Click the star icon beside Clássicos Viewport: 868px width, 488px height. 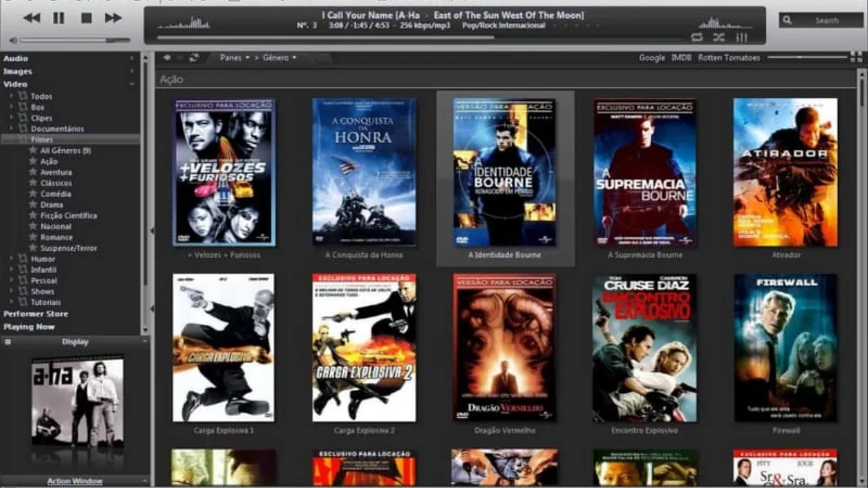tap(33, 183)
